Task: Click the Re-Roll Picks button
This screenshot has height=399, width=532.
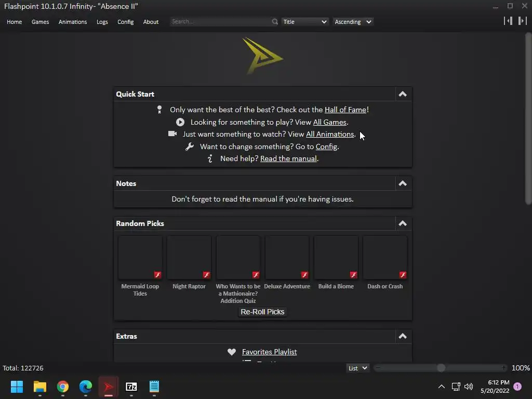Action: [x=262, y=312]
